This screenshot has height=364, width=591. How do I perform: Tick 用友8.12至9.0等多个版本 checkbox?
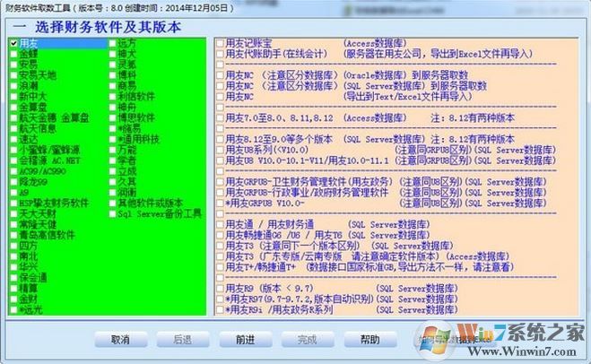tap(220, 140)
